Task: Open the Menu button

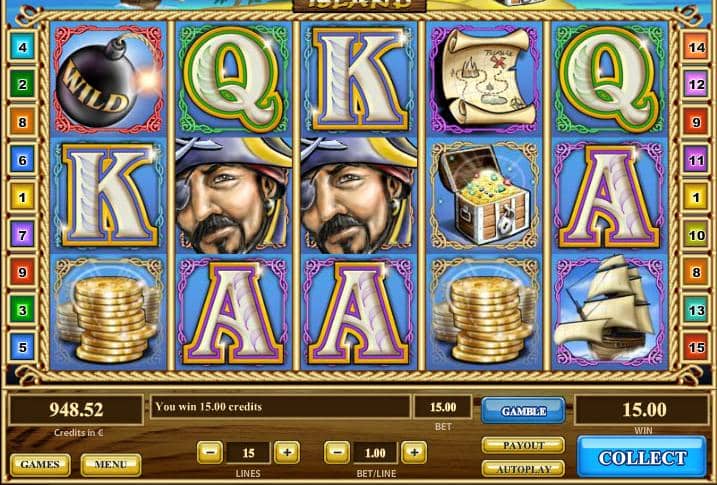Action: point(111,464)
